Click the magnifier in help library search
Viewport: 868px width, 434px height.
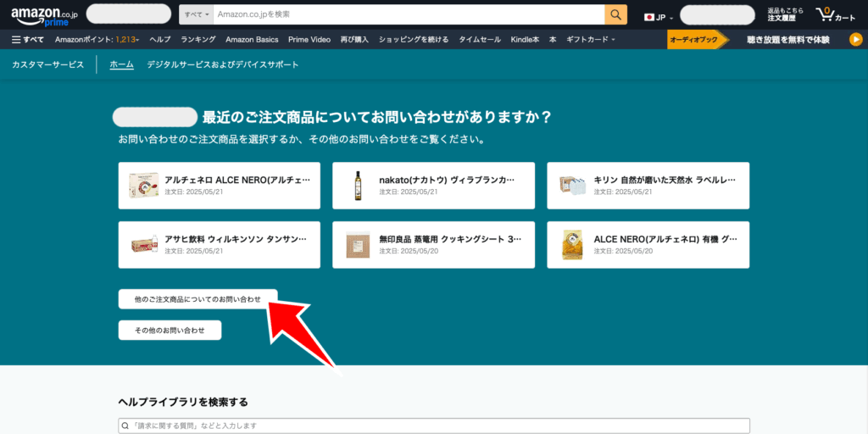point(125,426)
